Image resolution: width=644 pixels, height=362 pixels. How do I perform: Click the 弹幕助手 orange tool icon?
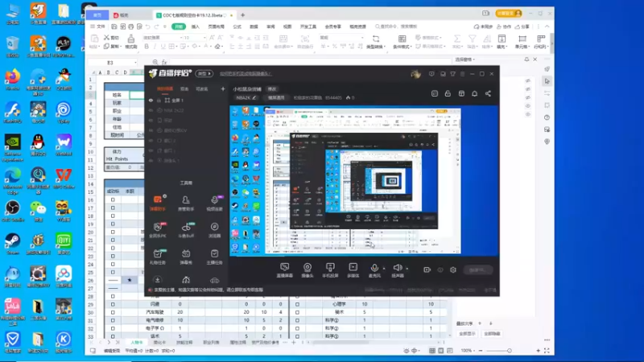[x=158, y=200]
